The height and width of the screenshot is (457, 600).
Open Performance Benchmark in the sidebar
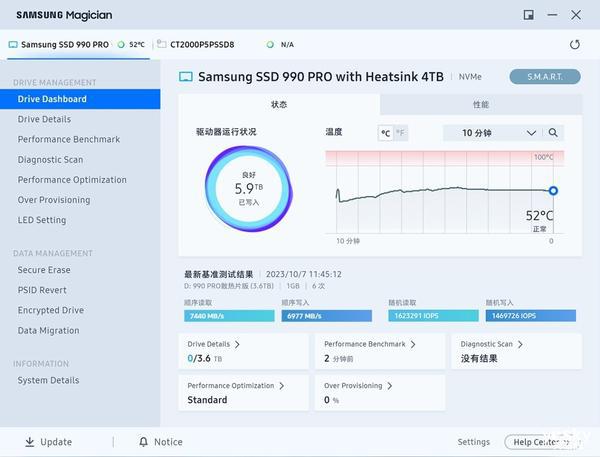pyautogui.click(x=69, y=139)
